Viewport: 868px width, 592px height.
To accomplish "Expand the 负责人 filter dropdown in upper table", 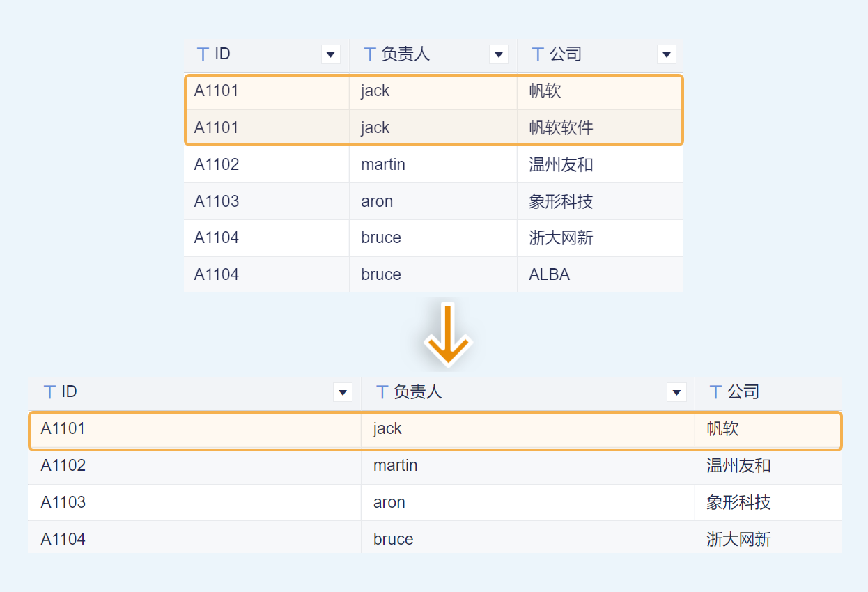I will (x=499, y=54).
